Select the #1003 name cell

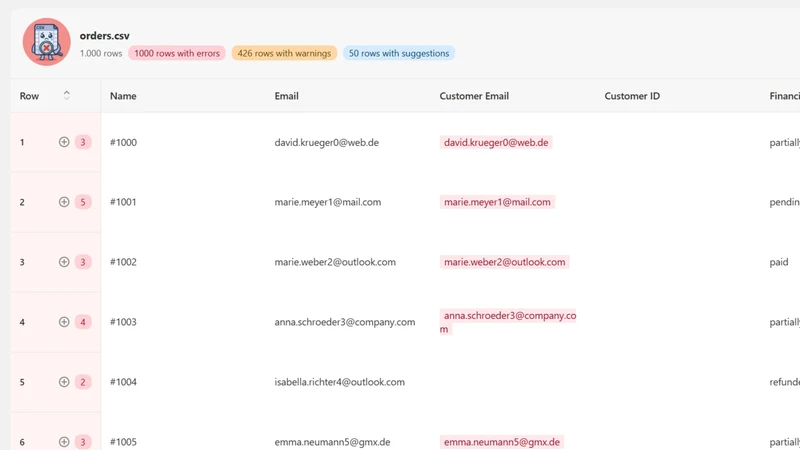(123, 322)
